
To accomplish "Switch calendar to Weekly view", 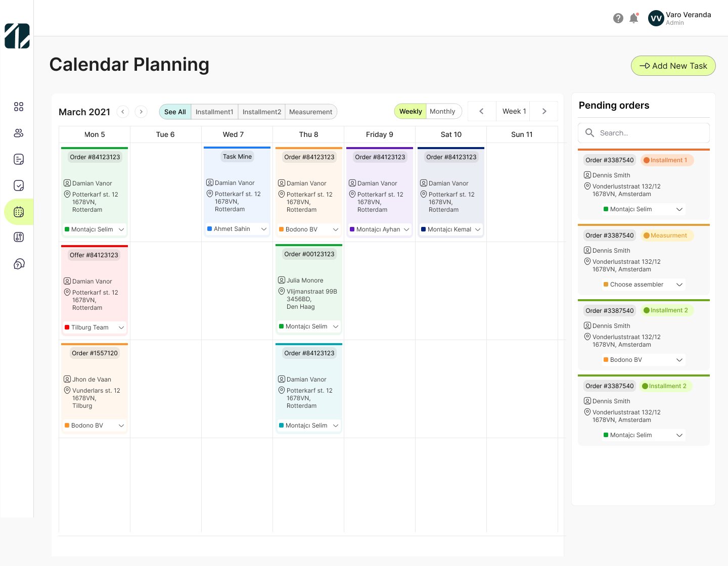I will pyautogui.click(x=410, y=111).
